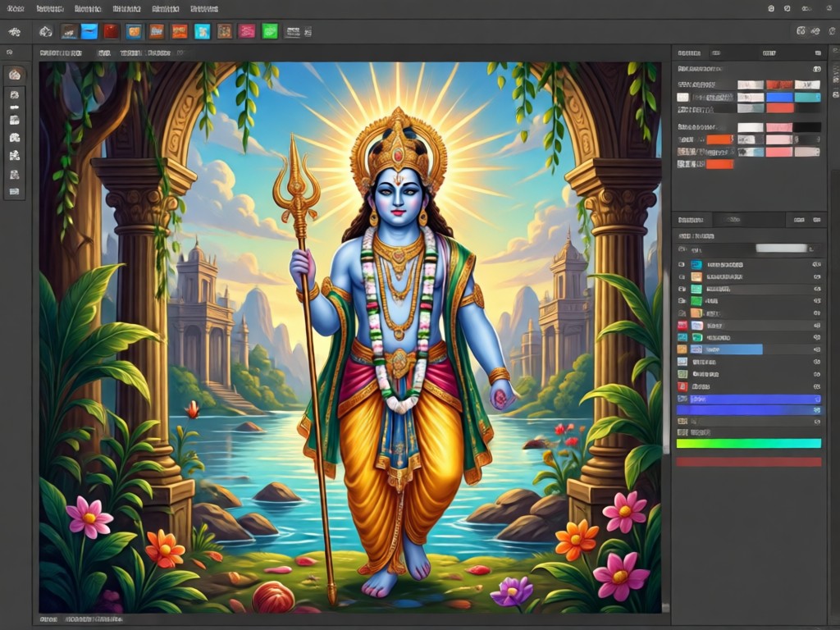Open the last (sixth) menu in the top menu bar
Screen dimensions: 840x630
tap(204, 9)
